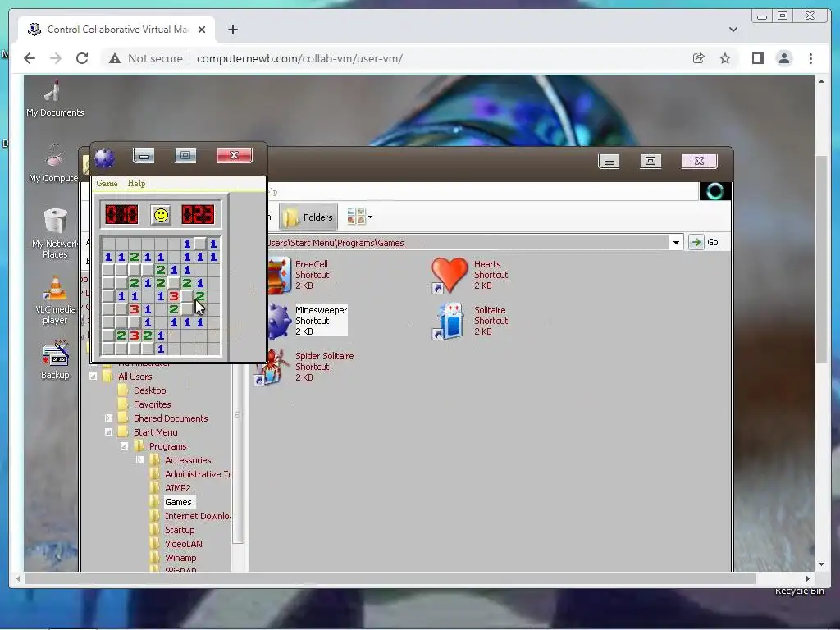
Task: Click the VM page horizontal scrollbar
Action: click(x=390, y=578)
